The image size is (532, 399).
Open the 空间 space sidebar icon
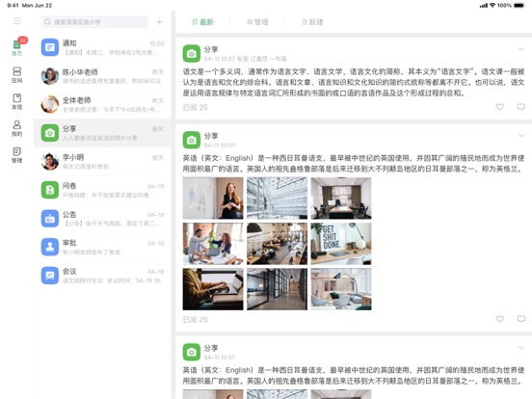[17, 74]
